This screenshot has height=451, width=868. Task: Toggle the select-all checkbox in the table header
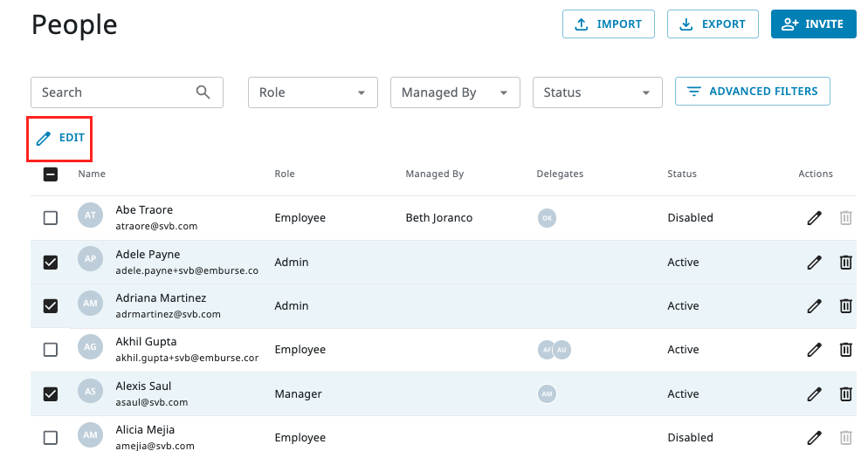coord(51,174)
